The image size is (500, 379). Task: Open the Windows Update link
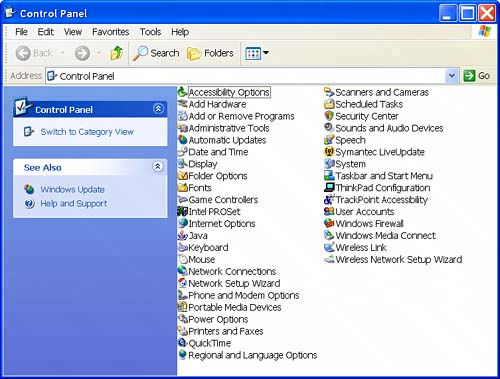point(72,189)
